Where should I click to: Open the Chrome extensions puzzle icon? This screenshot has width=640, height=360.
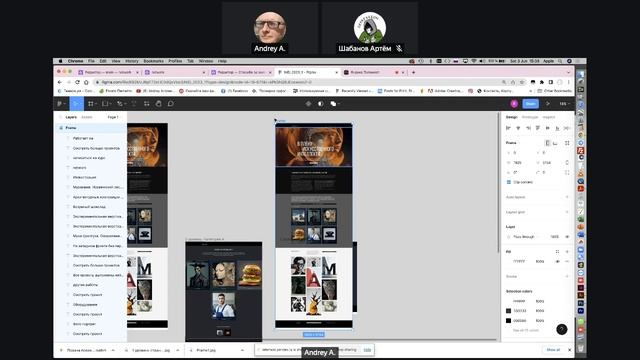(542, 82)
